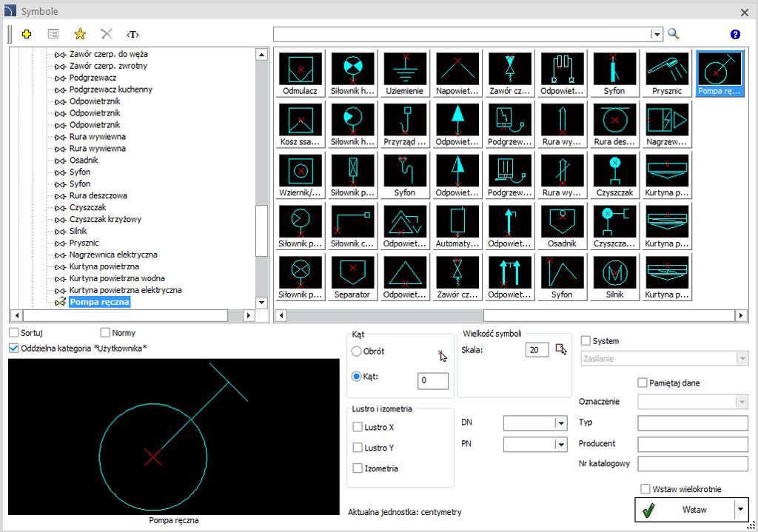Click the <T> text toolbar icon
Image resolution: width=758 pixels, height=532 pixels.
tap(133, 34)
